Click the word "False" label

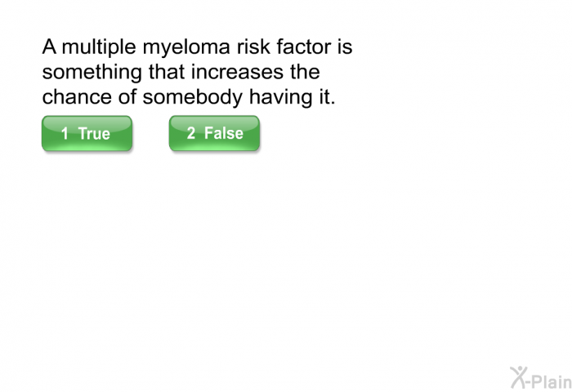pyautogui.click(x=223, y=133)
